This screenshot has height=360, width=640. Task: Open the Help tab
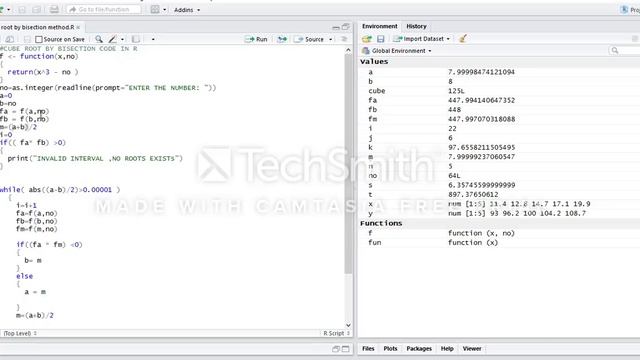pyautogui.click(x=447, y=349)
